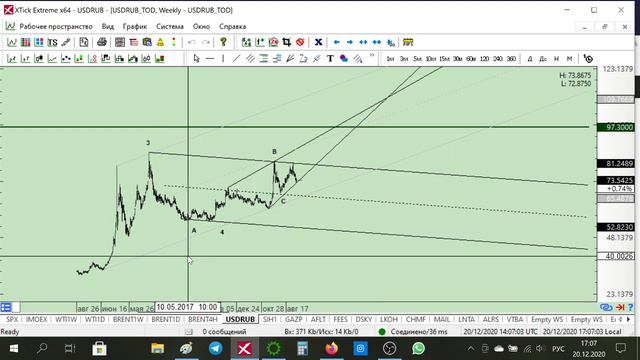
Task: Click the red prohibition circle icon
Action: (300, 42)
